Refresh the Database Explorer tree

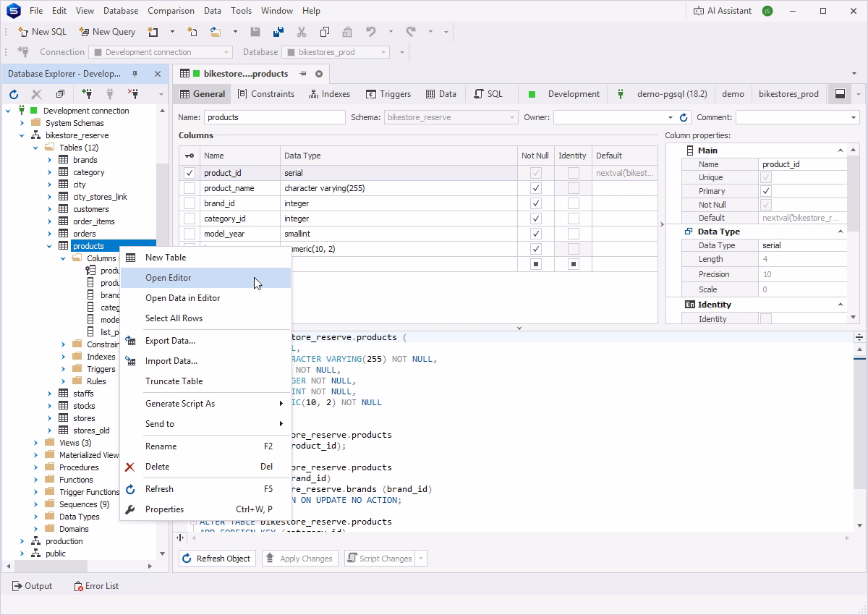coord(14,94)
